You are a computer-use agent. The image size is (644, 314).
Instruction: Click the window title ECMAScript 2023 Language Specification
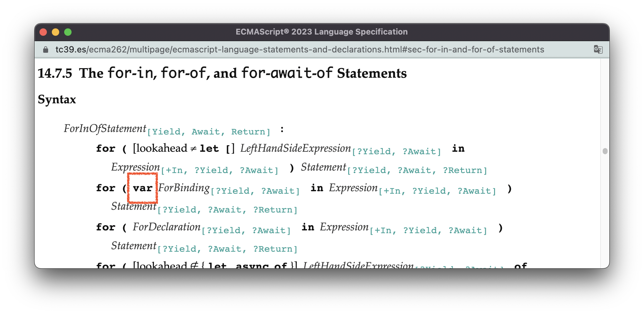tap(322, 32)
